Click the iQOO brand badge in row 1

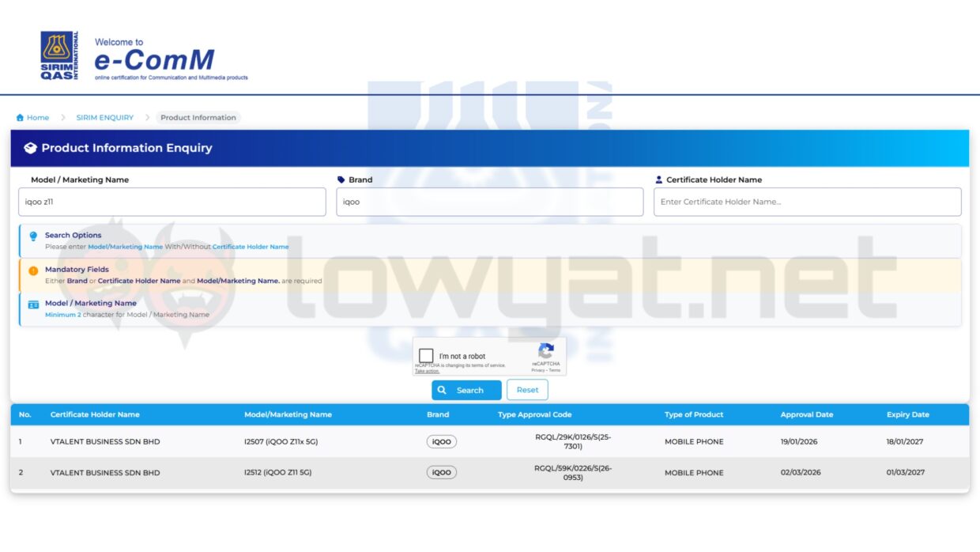(x=442, y=441)
